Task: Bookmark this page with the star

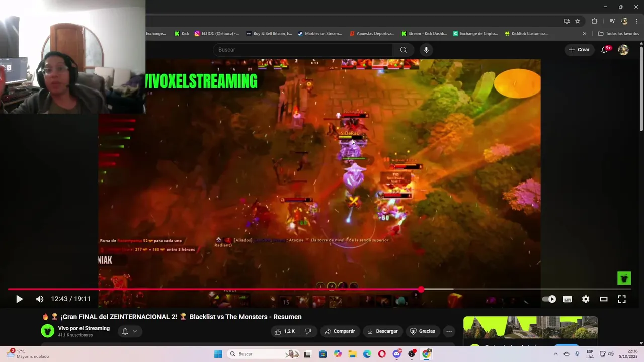Action: (x=578, y=21)
